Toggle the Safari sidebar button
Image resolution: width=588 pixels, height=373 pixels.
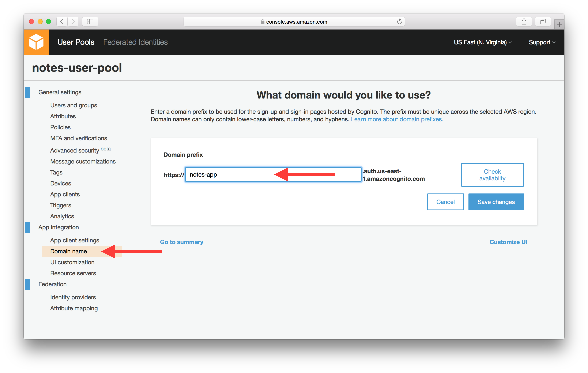(x=90, y=22)
